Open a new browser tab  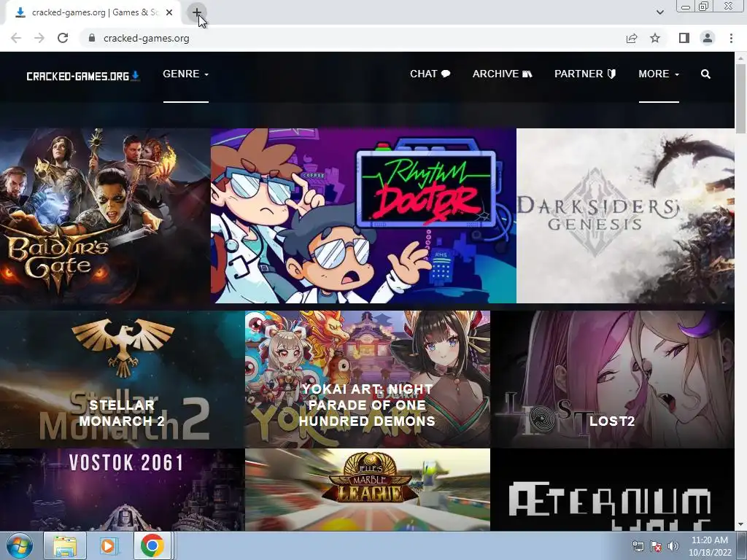tap(196, 12)
